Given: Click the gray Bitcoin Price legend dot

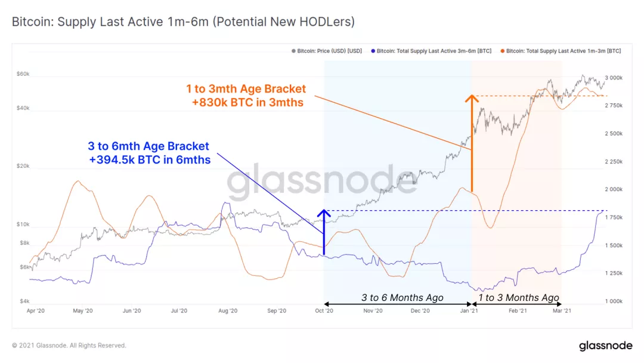Looking at the screenshot, I should [293, 51].
